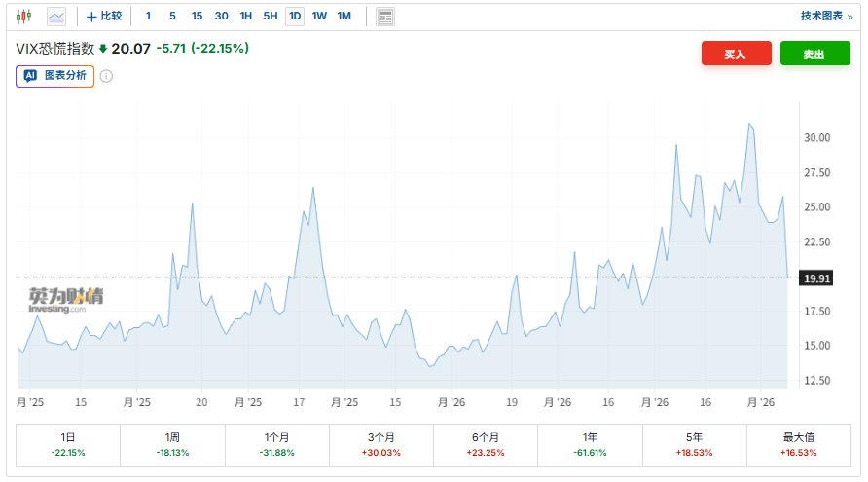Select the 1年 time range tab
868x482 pixels.
pos(590,445)
